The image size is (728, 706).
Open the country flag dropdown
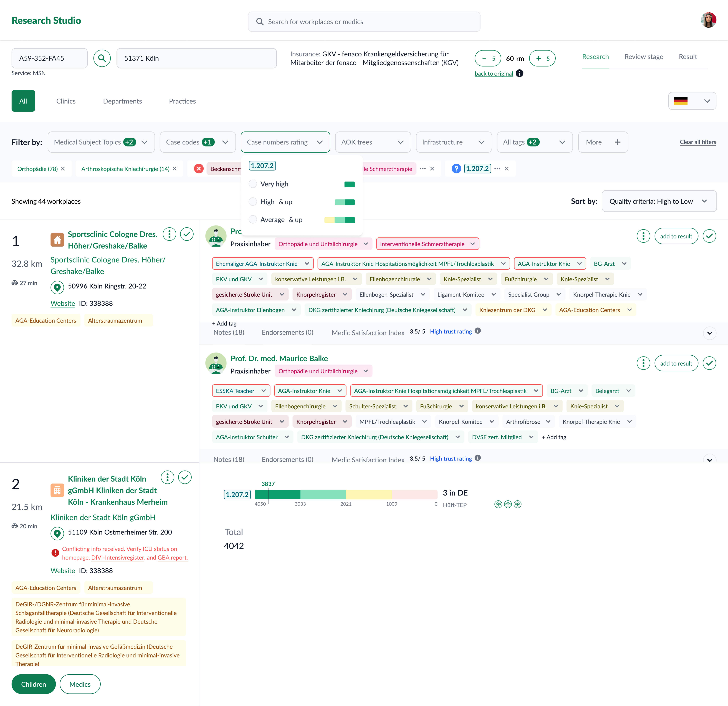pos(692,101)
